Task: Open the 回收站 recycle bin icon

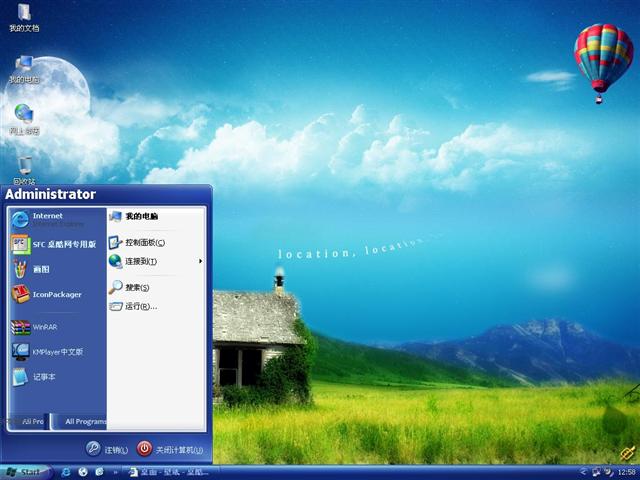Action: coord(24,170)
